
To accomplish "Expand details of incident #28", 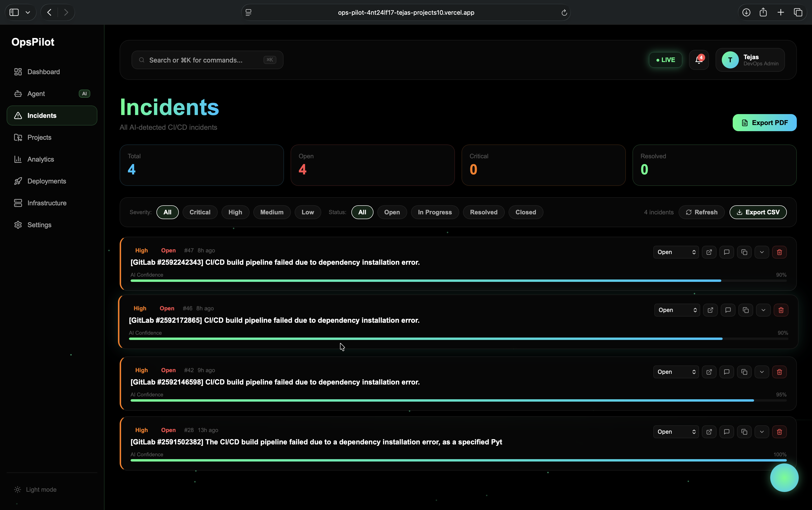I will pos(761,432).
